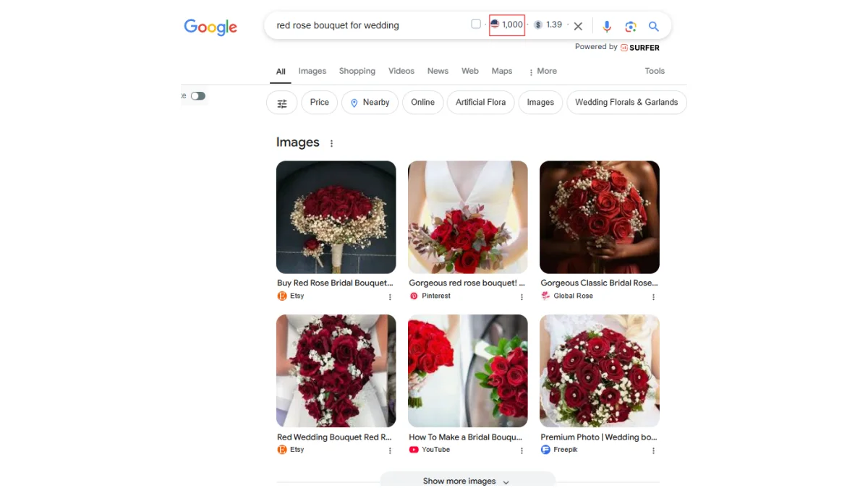Expand the More search categories menu
868x488 pixels.
[x=542, y=71]
